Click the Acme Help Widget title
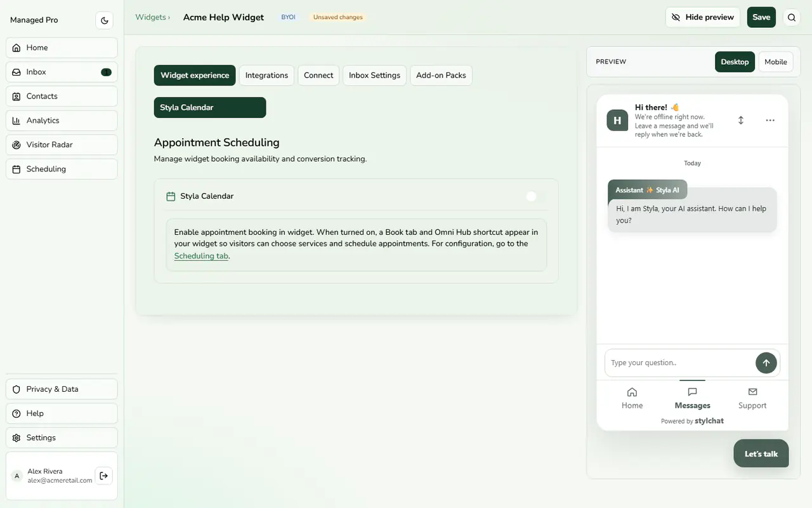This screenshot has width=812, height=508. pyautogui.click(x=223, y=17)
